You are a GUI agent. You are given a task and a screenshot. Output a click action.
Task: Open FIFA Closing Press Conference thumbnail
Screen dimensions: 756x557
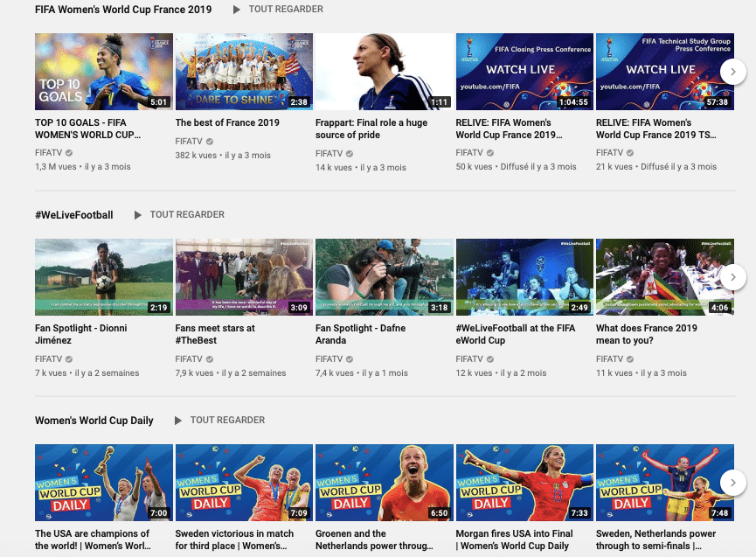[524, 72]
